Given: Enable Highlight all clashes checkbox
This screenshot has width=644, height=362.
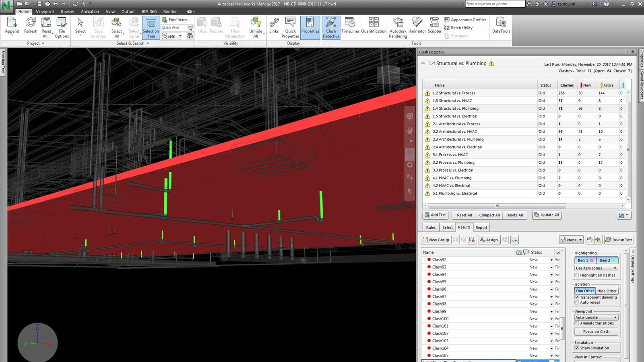Looking at the screenshot, I should [577, 275].
